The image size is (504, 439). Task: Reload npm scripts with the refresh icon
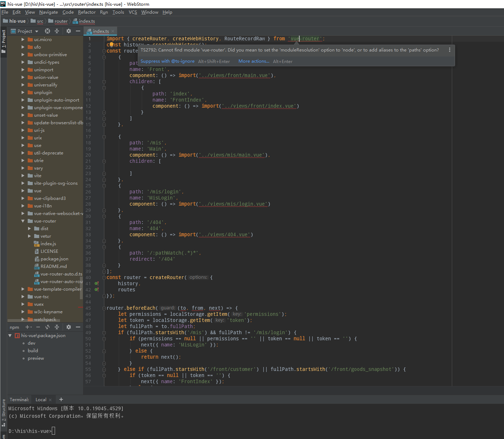point(47,327)
